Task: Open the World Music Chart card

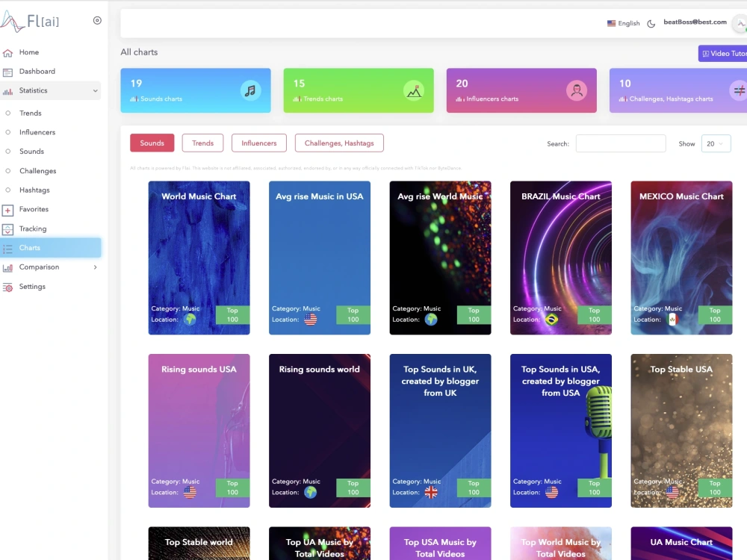Action: click(x=199, y=258)
